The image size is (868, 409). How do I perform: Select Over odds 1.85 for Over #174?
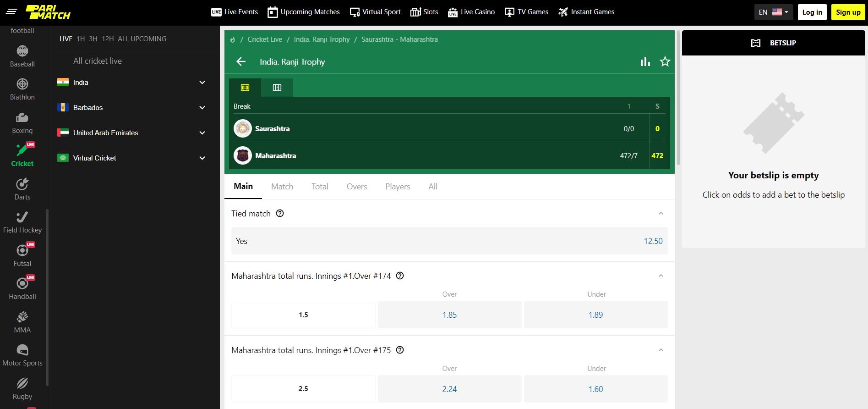click(x=449, y=315)
